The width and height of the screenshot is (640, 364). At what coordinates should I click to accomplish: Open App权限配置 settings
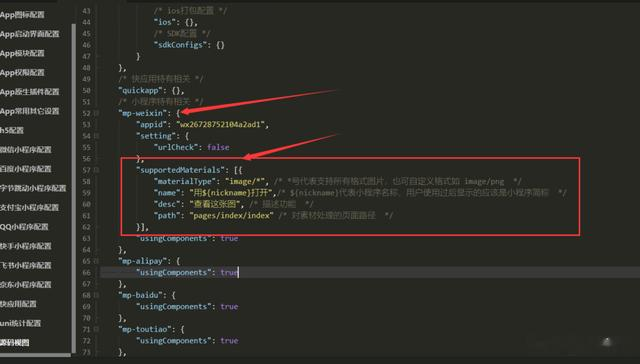pos(22,73)
